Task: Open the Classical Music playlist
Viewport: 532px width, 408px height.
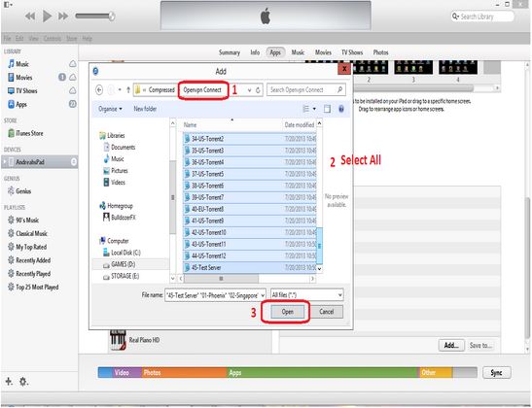Action: [31, 233]
